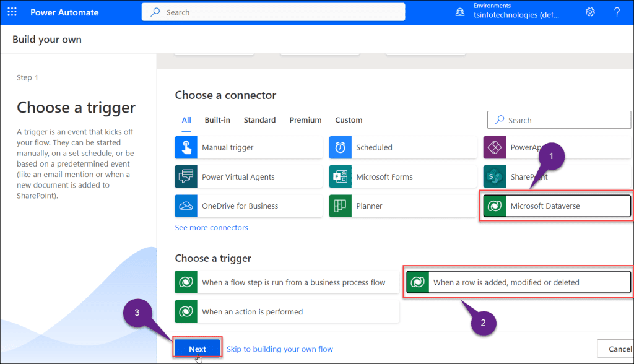Image resolution: width=634 pixels, height=364 pixels.
Task: Click magnifier icon in connector search box
Action: (500, 119)
